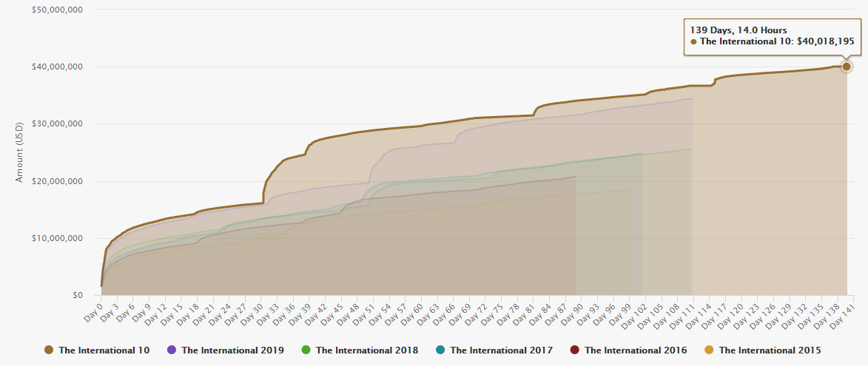Toggle The International 2015 legend series
Viewport: 868px width, 366px height.
(x=762, y=350)
